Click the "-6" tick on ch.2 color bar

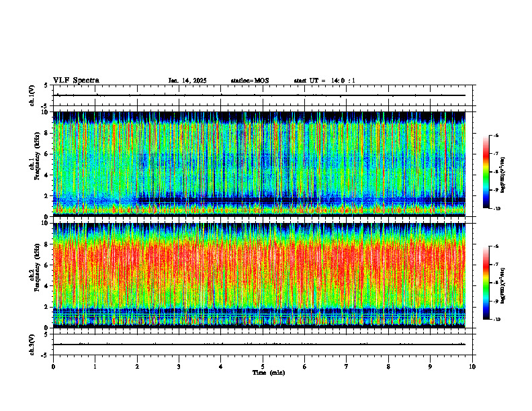pos(496,246)
